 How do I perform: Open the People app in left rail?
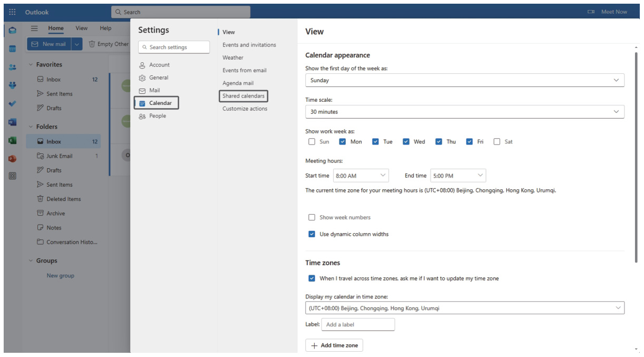[13, 67]
